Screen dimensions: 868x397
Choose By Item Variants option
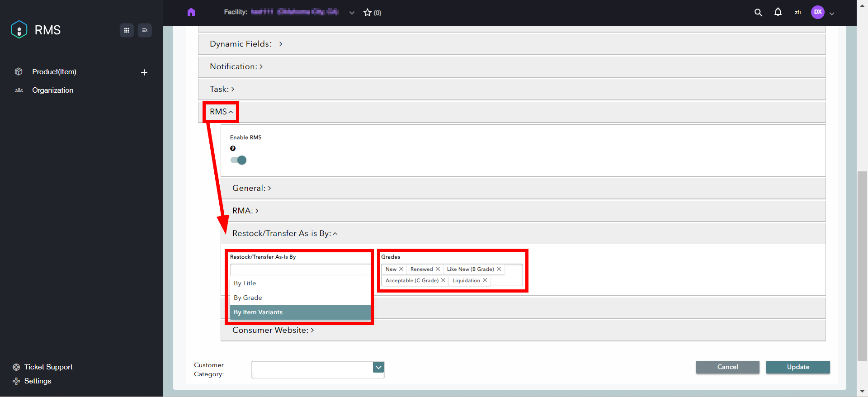coord(258,312)
